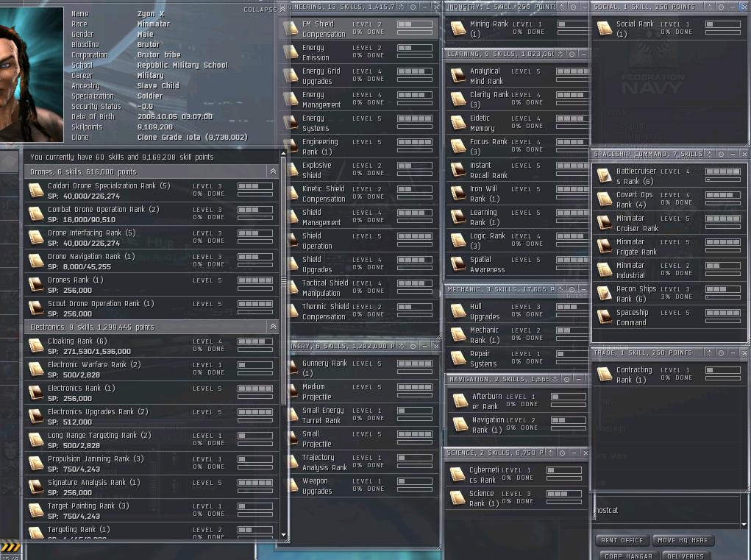Click the Shield Management skill book icon
Screen dimensions: 751x560
pyautogui.click(x=291, y=217)
